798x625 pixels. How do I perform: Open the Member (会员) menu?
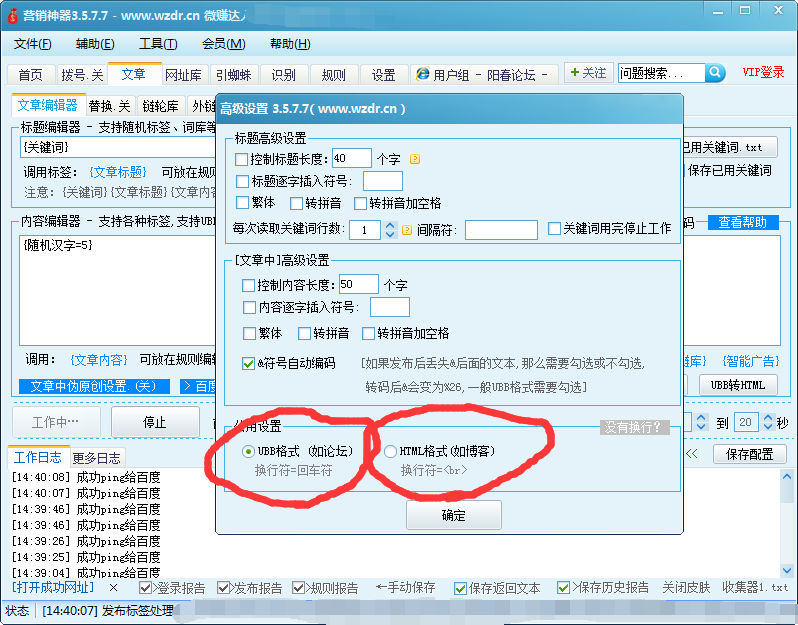point(224,44)
